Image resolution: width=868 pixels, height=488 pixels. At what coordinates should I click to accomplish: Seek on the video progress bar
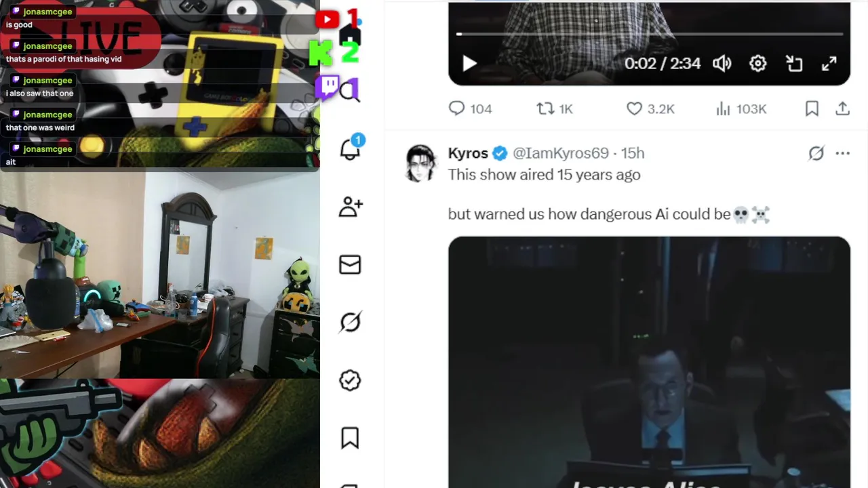point(650,33)
